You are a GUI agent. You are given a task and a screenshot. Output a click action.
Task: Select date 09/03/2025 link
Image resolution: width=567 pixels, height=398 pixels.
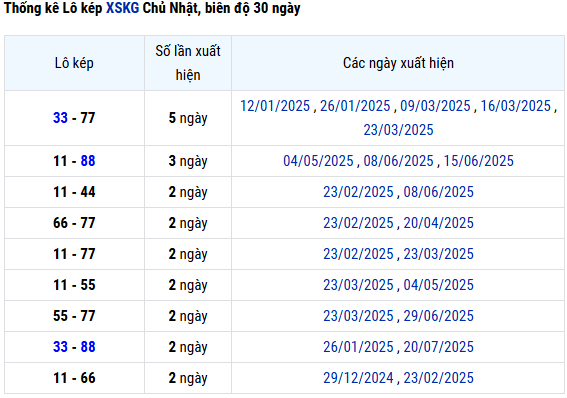[435, 106]
